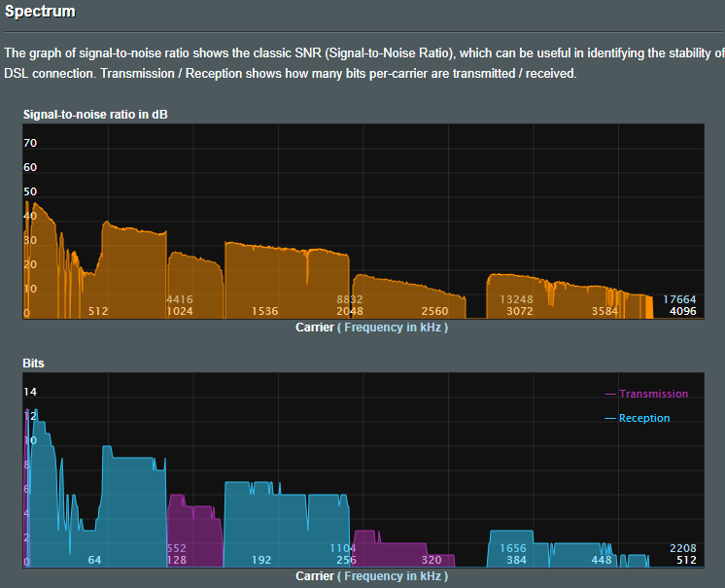Image resolution: width=725 pixels, height=588 pixels.
Task: Click Bits chart Carrier Frequency in kHz caption
Action: coord(372,576)
